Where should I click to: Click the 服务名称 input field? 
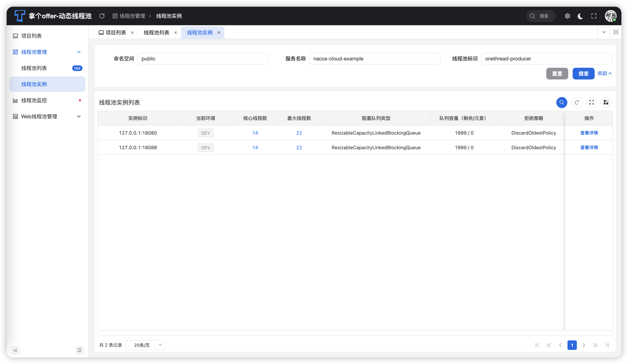374,59
